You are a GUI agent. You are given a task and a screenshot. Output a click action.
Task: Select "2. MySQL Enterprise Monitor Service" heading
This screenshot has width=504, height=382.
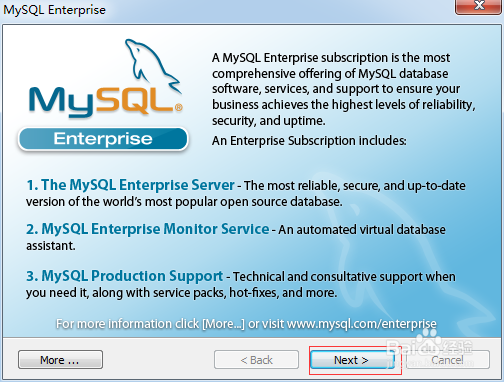coord(148,229)
